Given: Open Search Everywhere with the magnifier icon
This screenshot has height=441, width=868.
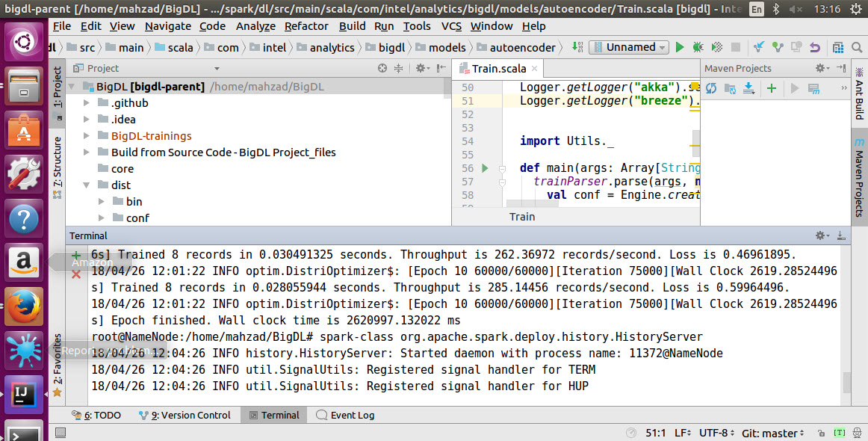Looking at the screenshot, I should (857, 47).
